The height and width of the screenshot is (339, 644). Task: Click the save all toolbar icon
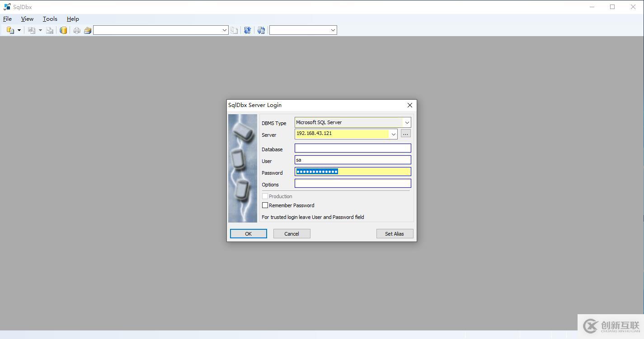50,30
